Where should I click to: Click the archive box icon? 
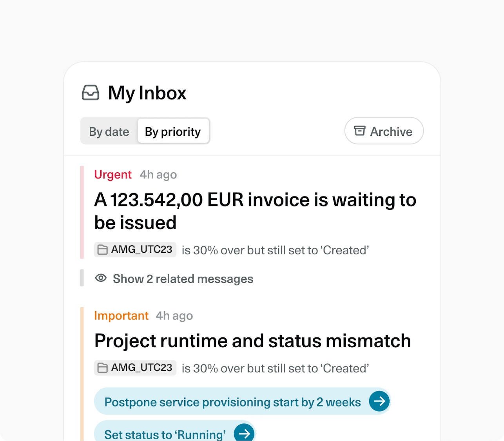click(x=359, y=131)
